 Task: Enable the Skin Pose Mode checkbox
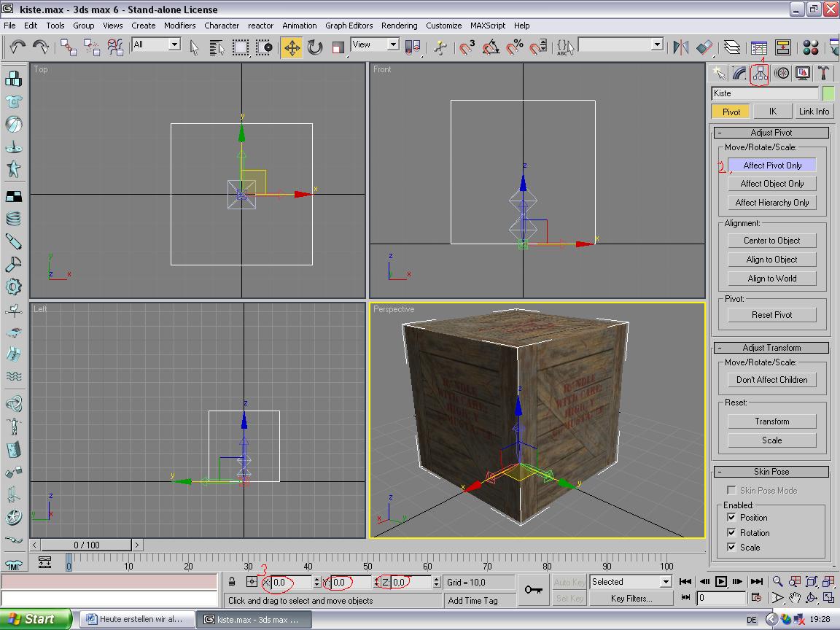click(731, 490)
